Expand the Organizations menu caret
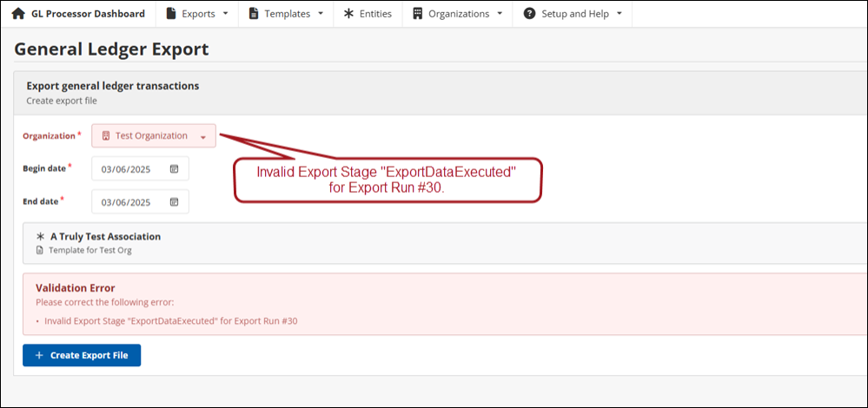The height and width of the screenshot is (408, 868). 499,14
